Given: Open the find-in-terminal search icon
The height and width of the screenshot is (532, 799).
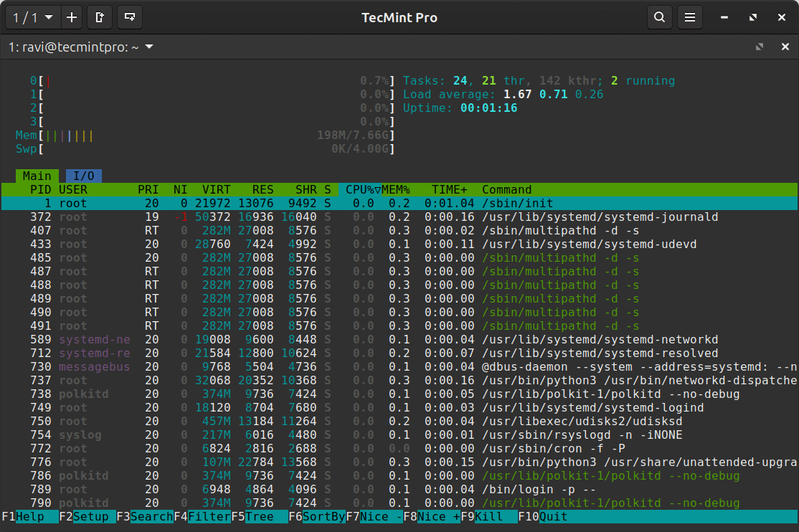Looking at the screenshot, I should point(660,17).
